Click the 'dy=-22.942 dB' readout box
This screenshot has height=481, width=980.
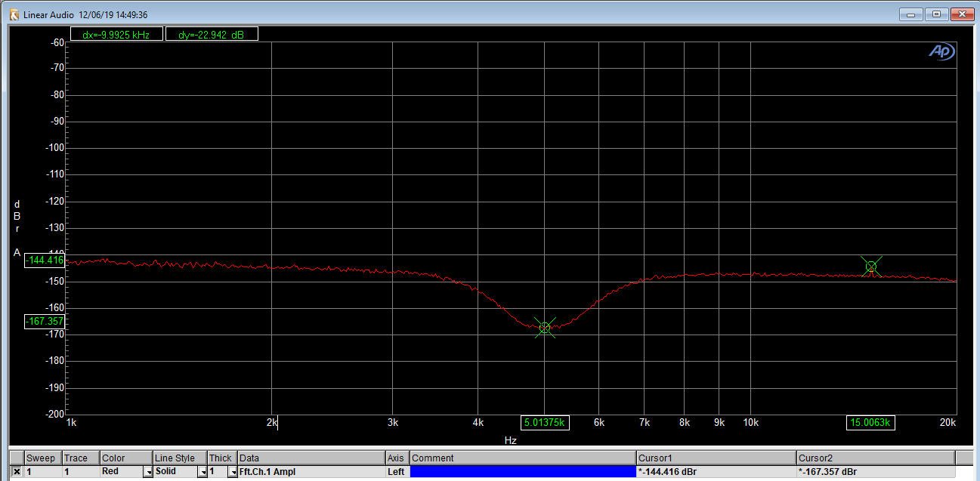[x=212, y=34]
